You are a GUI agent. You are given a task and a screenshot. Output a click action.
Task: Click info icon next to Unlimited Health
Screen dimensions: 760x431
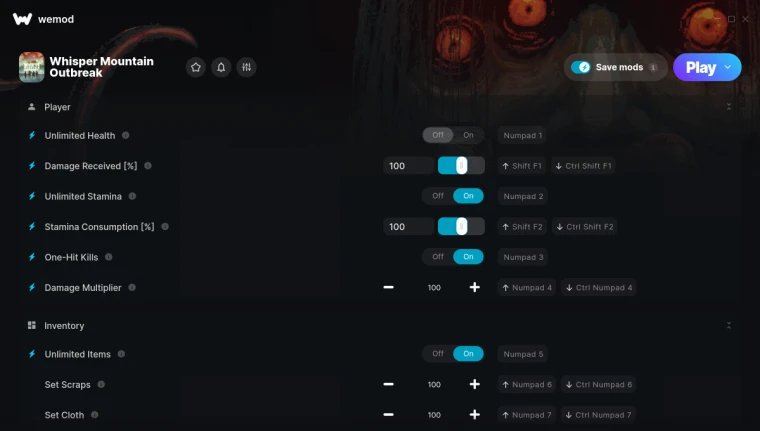pyautogui.click(x=126, y=135)
